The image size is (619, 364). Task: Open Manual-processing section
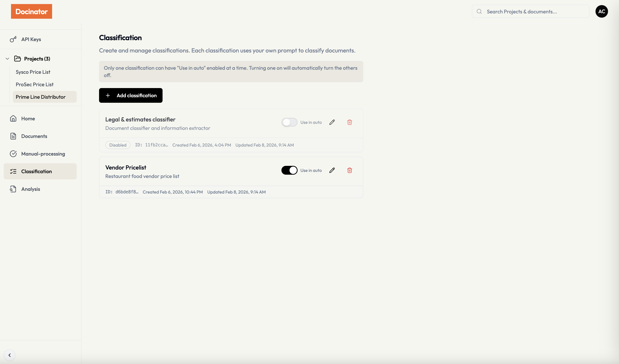tap(43, 154)
